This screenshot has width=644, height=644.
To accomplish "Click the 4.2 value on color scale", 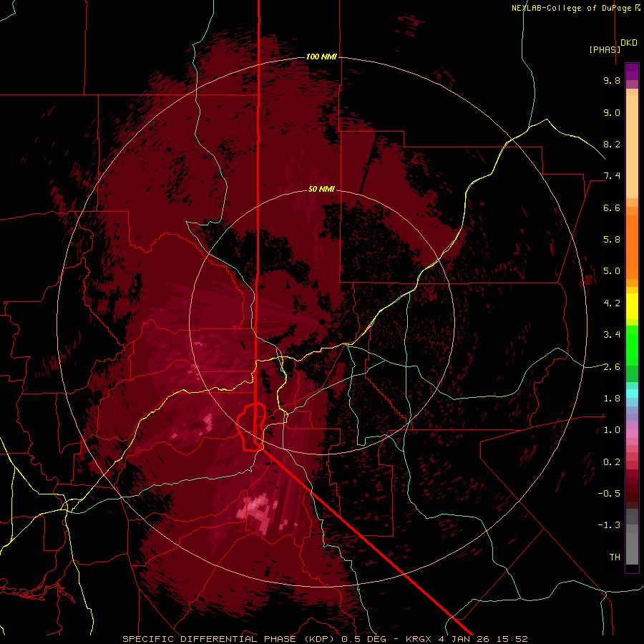I will click(x=612, y=303).
